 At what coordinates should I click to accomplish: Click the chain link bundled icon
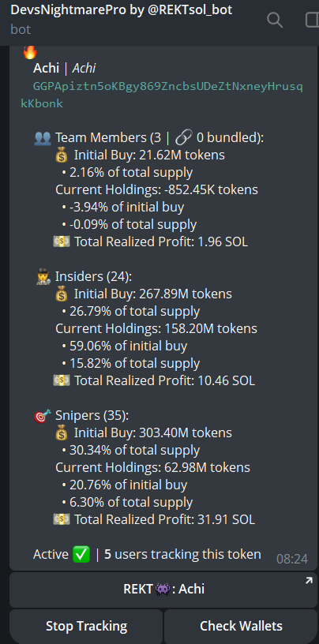tap(182, 138)
